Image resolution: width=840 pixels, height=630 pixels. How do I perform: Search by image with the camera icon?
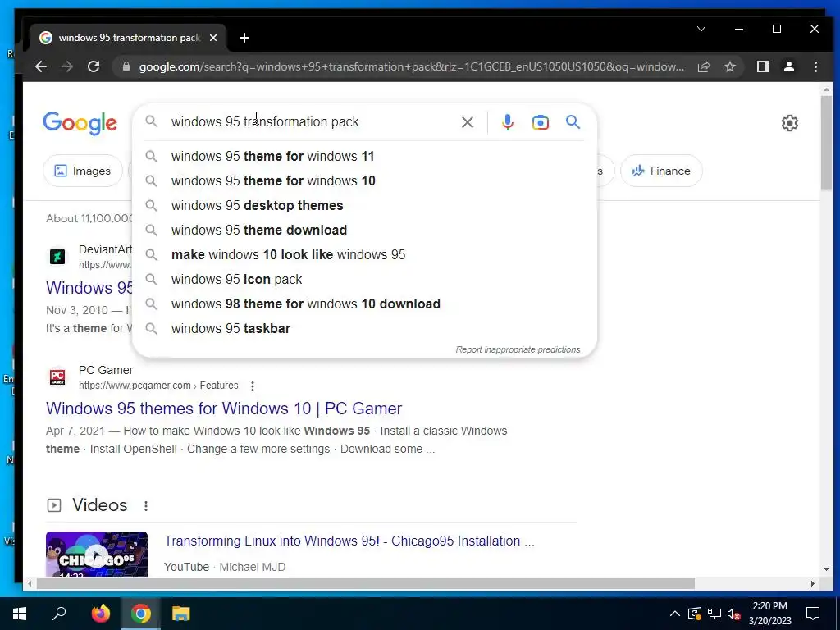(x=540, y=122)
